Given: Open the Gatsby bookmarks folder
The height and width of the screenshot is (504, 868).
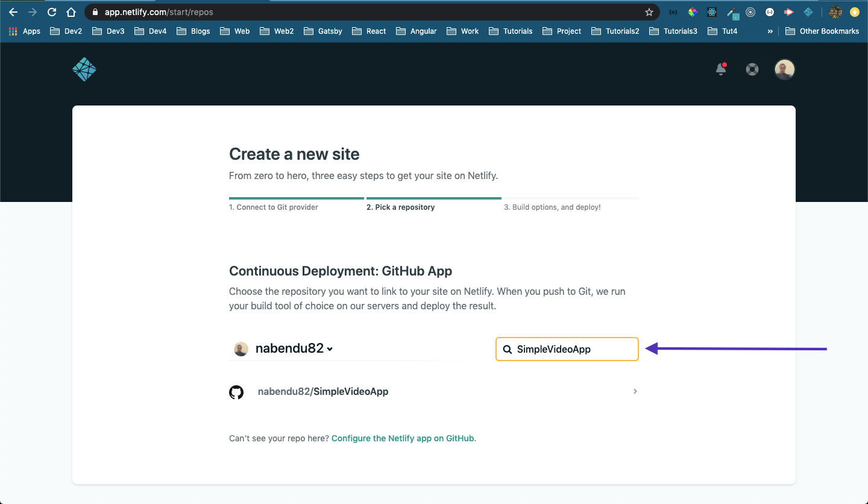Looking at the screenshot, I should [x=323, y=31].
